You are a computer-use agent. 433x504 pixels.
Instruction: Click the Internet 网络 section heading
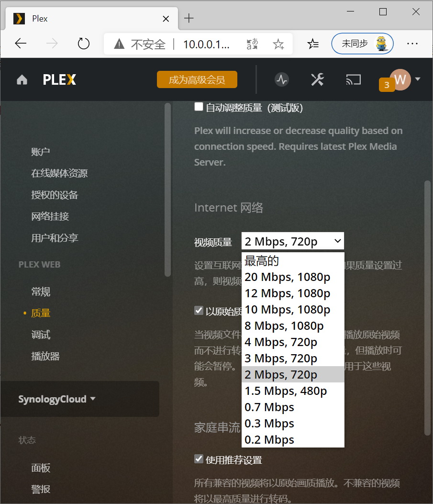(x=229, y=208)
